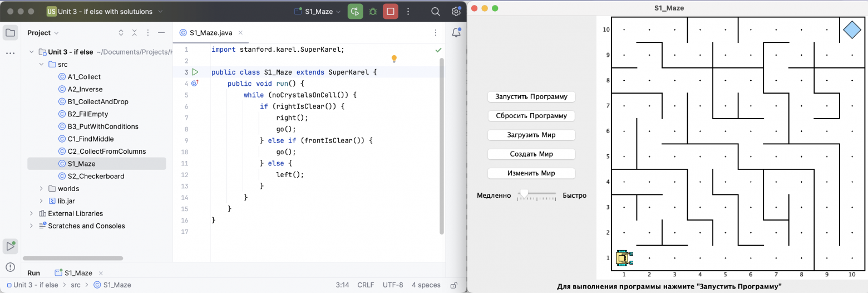This screenshot has width=868, height=293.
Task: Select the S1_Maze.java editor tab
Action: [x=210, y=33]
